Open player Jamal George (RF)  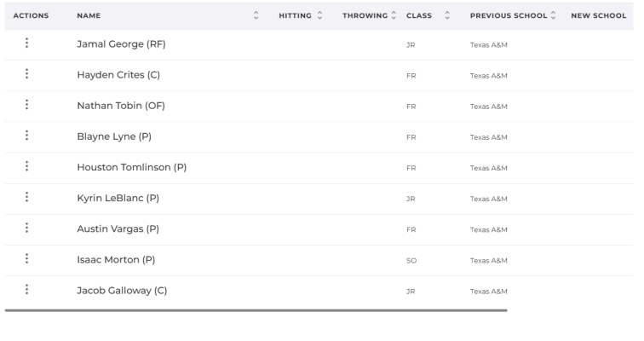coord(121,44)
